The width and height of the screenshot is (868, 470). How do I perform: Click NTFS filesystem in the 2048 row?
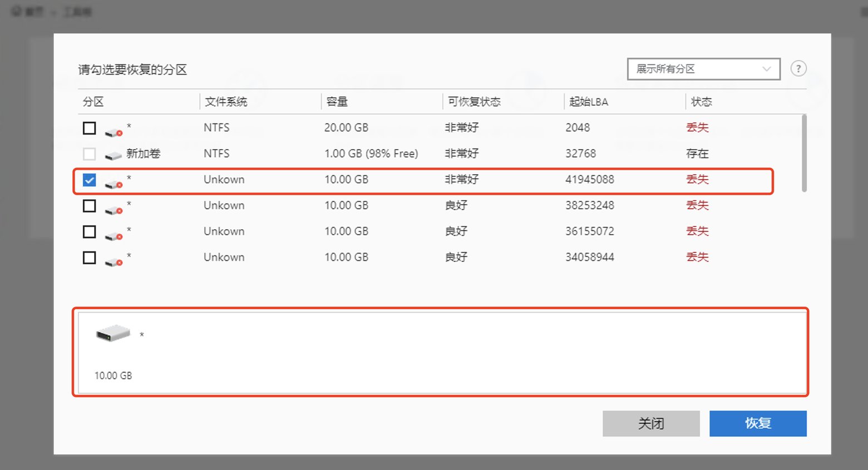(x=216, y=127)
